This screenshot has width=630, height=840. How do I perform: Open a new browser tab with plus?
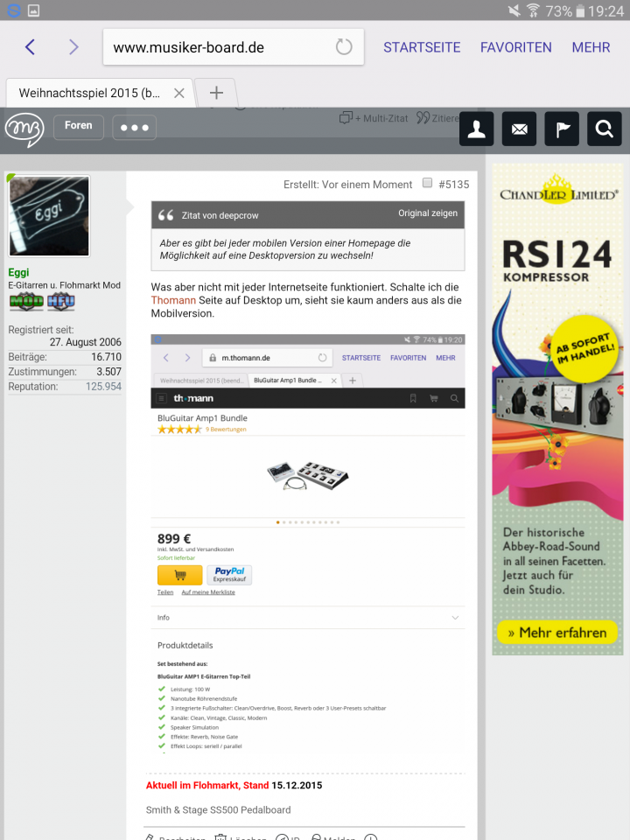[216, 93]
